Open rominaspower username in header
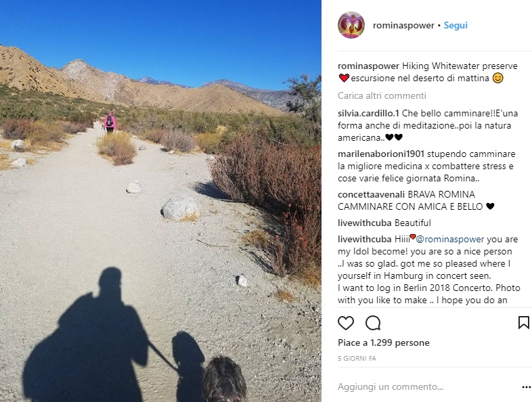 tap(403, 26)
